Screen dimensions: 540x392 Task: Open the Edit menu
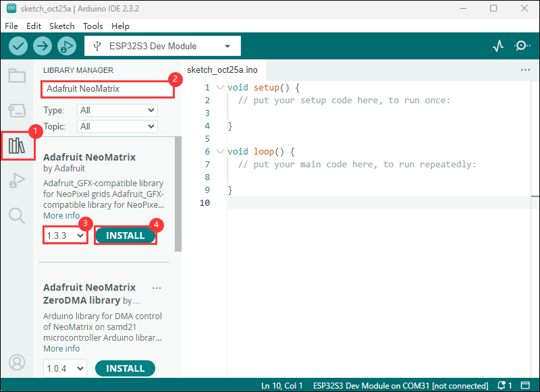[34, 26]
